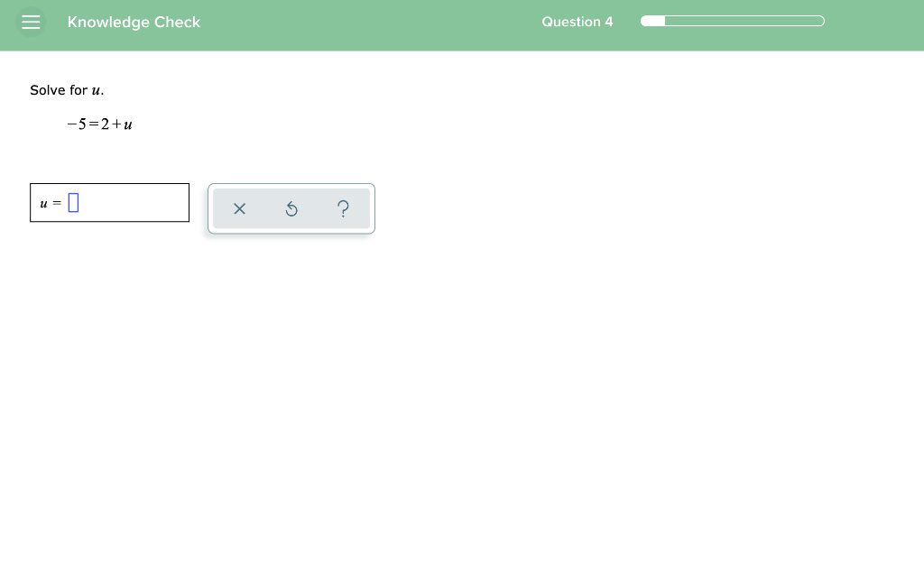
Task: Click the Knowledge Check heading
Action: pos(134,22)
